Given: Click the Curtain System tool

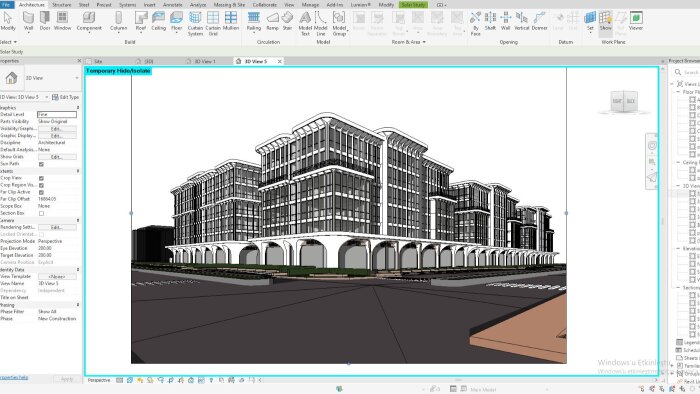Looking at the screenshot, I should [x=195, y=24].
